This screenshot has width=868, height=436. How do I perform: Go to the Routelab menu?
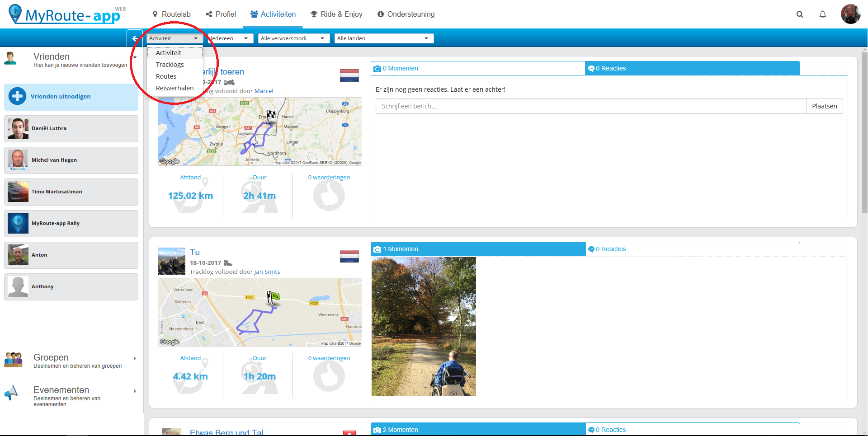[171, 14]
